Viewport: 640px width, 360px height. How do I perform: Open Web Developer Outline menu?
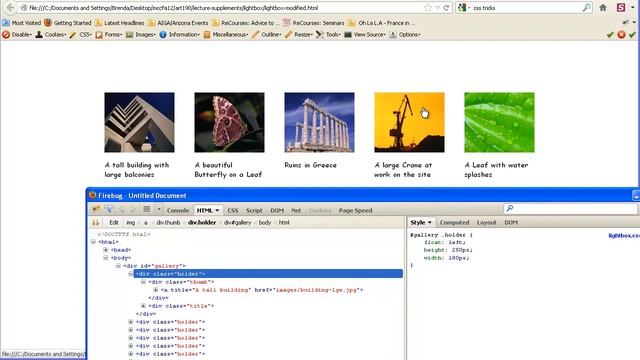266,35
